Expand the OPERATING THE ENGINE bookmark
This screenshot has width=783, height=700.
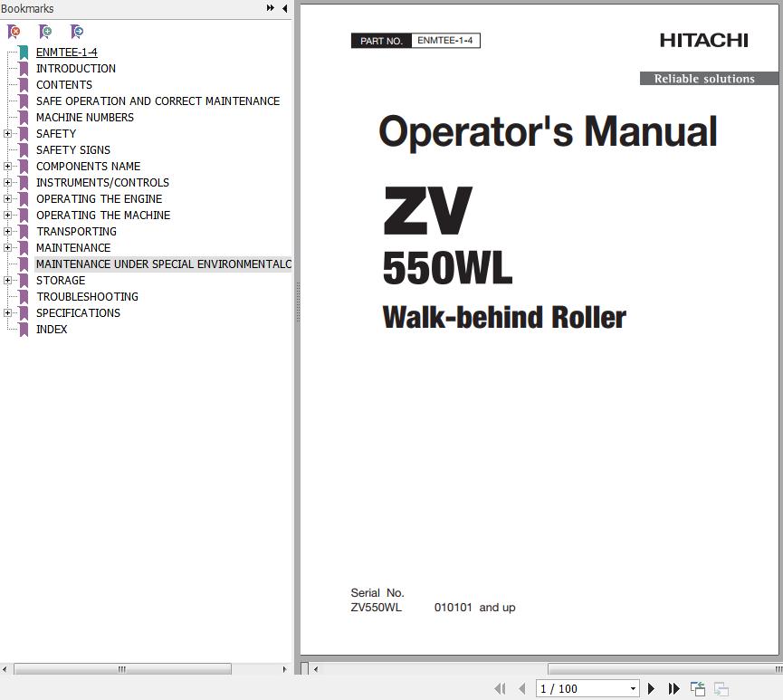[x=7, y=199]
